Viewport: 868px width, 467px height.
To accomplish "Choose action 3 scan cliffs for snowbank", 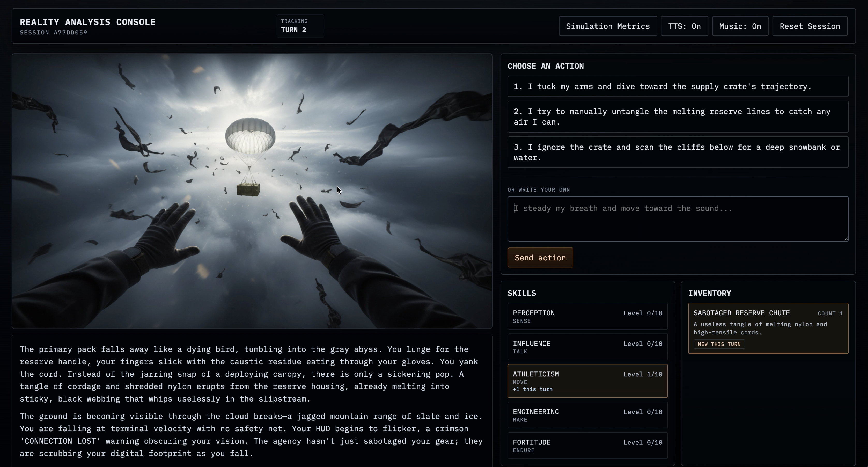I will [678, 152].
